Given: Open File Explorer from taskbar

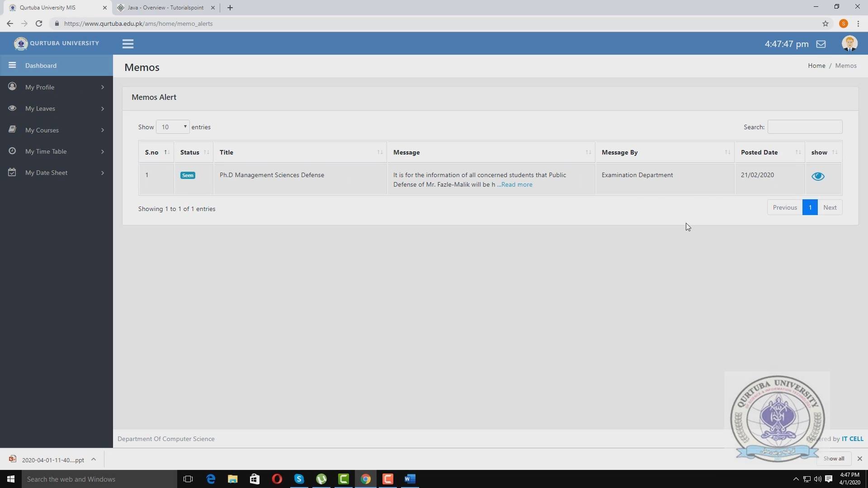Looking at the screenshot, I should click(x=232, y=479).
